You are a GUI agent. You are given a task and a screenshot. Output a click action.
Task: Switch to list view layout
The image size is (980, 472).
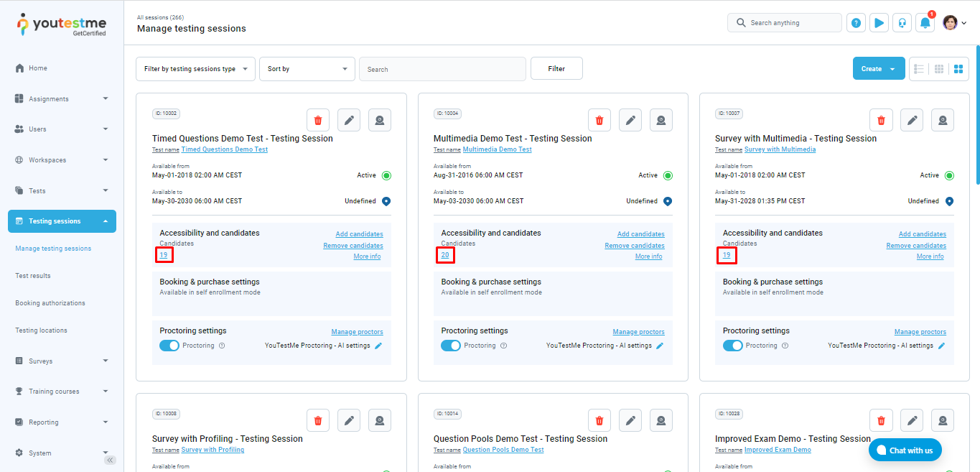click(x=919, y=69)
